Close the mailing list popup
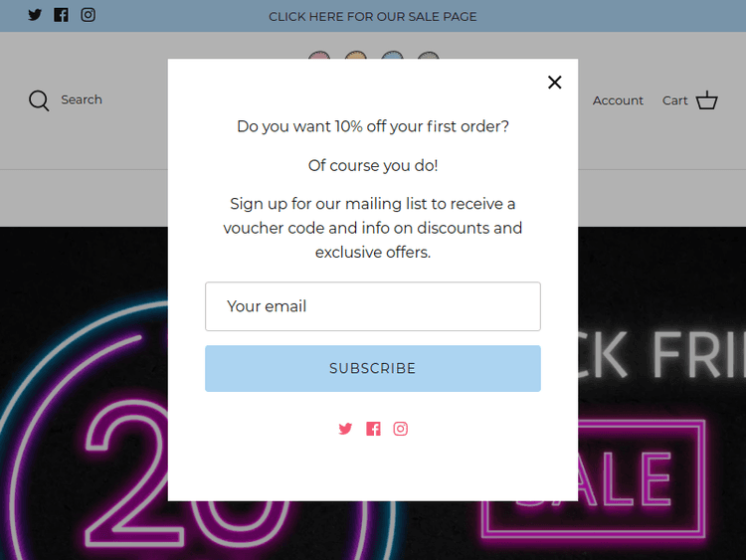746x560 pixels. 555,83
